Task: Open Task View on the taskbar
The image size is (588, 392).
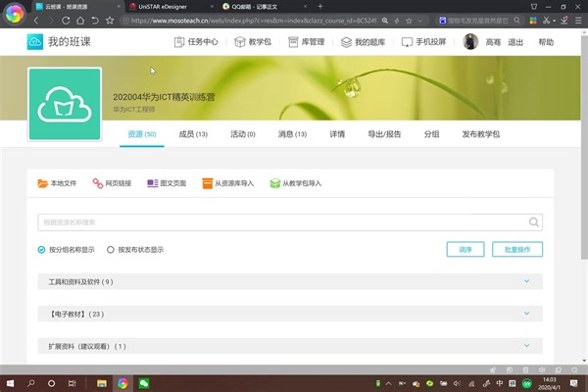Action: pyautogui.click(x=72, y=383)
